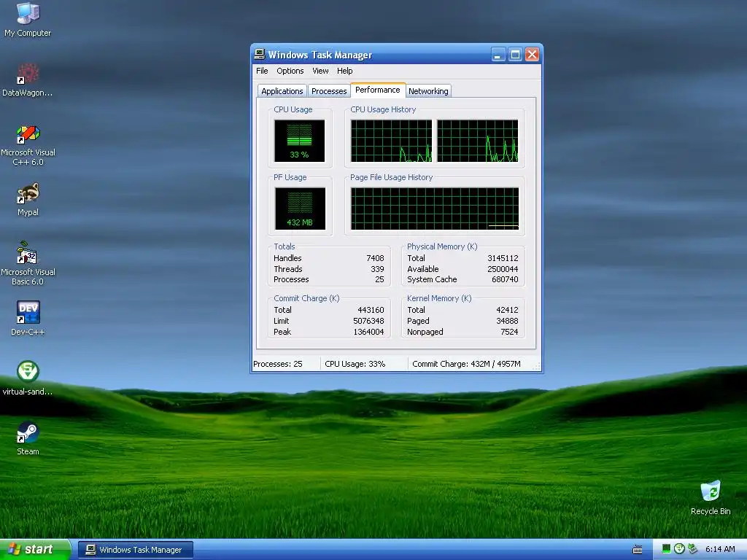Screen dimensions: 747x560
Task: Switch to the Networking tab
Action: (x=428, y=91)
